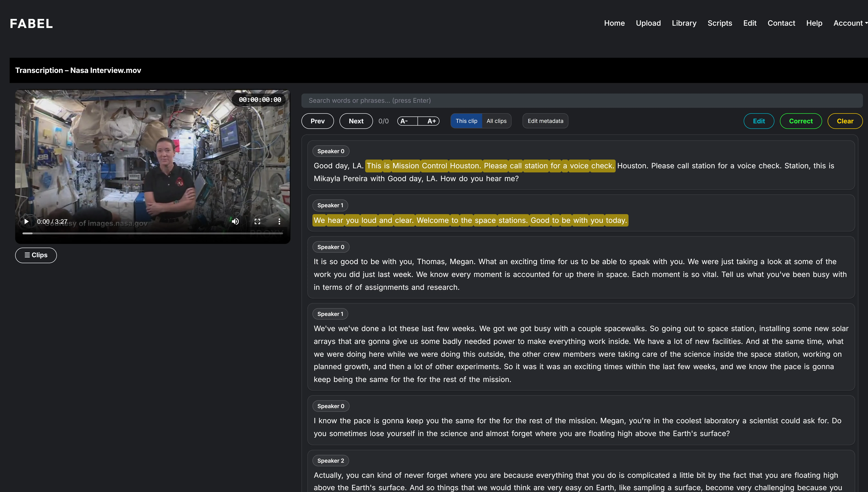Viewport: 868px width, 492px height.
Task: Click the teal Edit transcript button
Action: [759, 121]
